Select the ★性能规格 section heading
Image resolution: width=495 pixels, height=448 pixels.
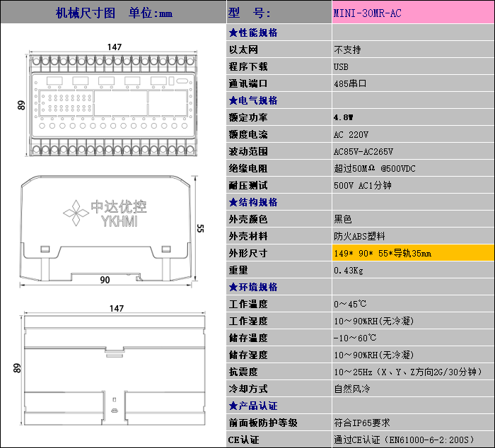pyautogui.click(x=253, y=33)
